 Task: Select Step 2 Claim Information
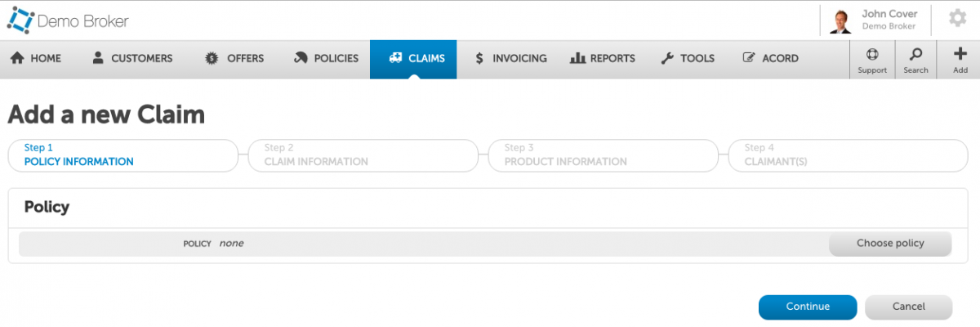click(363, 155)
